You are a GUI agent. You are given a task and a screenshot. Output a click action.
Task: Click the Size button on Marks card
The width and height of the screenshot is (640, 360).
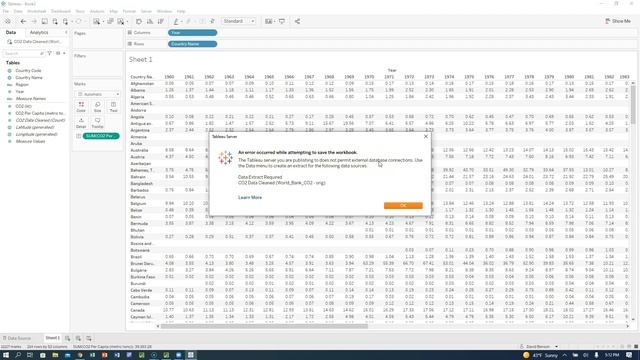pyautogui.click(x=98, y=107)
